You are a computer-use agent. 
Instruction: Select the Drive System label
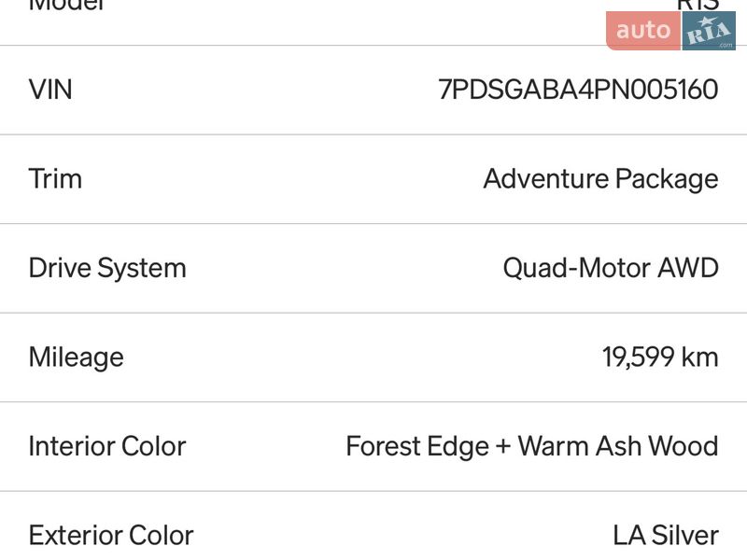pyautogui.click(x=107, y=268)
